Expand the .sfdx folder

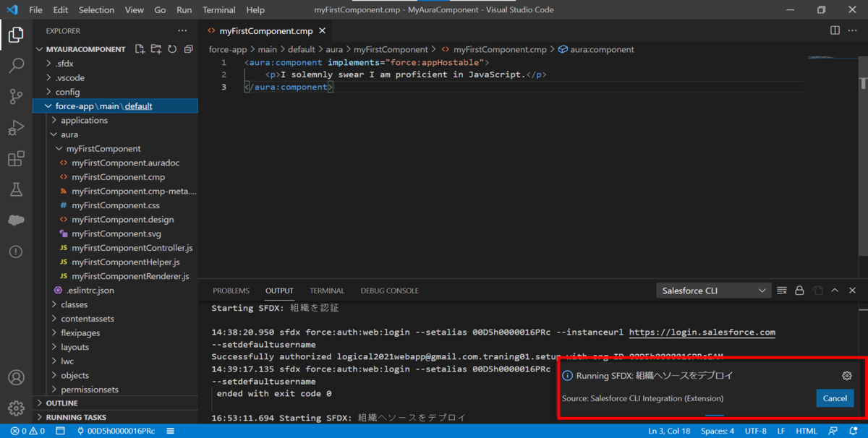(x=116, y=64)
